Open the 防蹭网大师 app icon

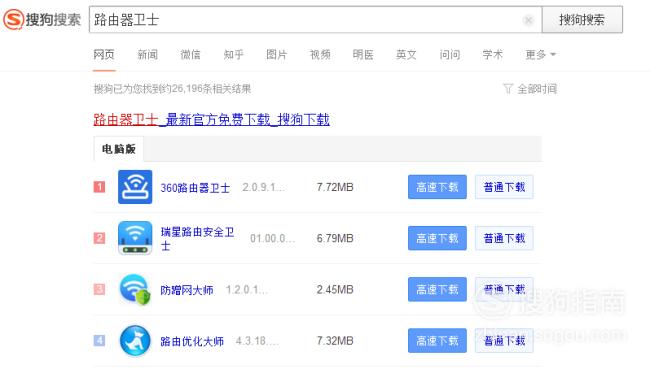(x=135, y=289)
